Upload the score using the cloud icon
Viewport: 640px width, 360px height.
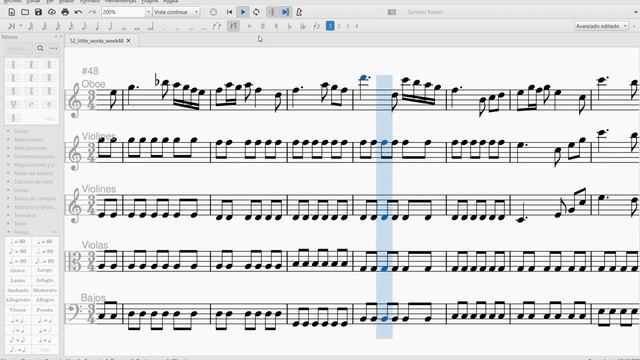[x=52, y=12]
